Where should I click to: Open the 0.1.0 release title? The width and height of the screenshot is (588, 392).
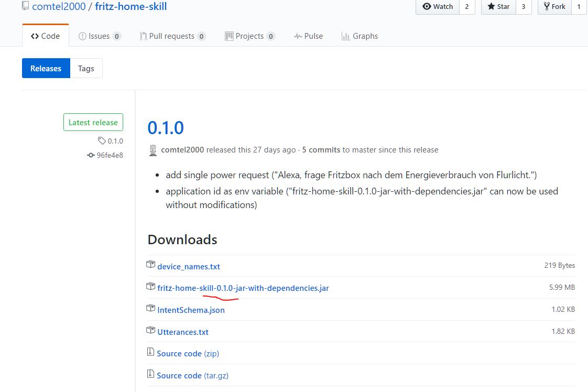(x=166, y=128)
